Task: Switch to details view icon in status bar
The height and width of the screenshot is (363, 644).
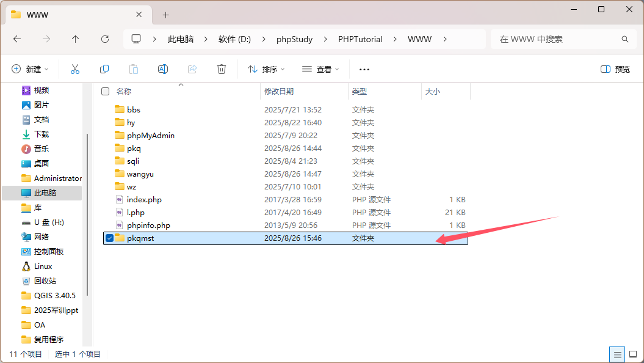Action: [x=617, y=354]
